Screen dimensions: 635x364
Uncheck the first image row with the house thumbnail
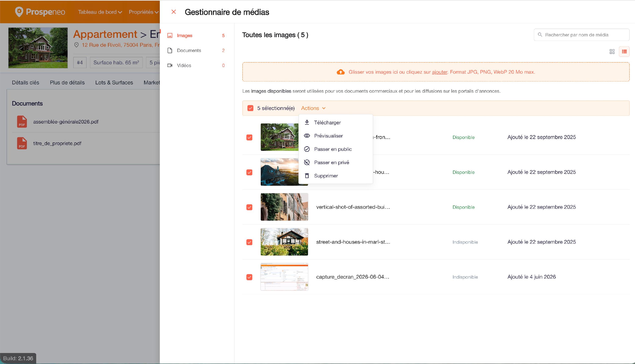tap(249, 137)
